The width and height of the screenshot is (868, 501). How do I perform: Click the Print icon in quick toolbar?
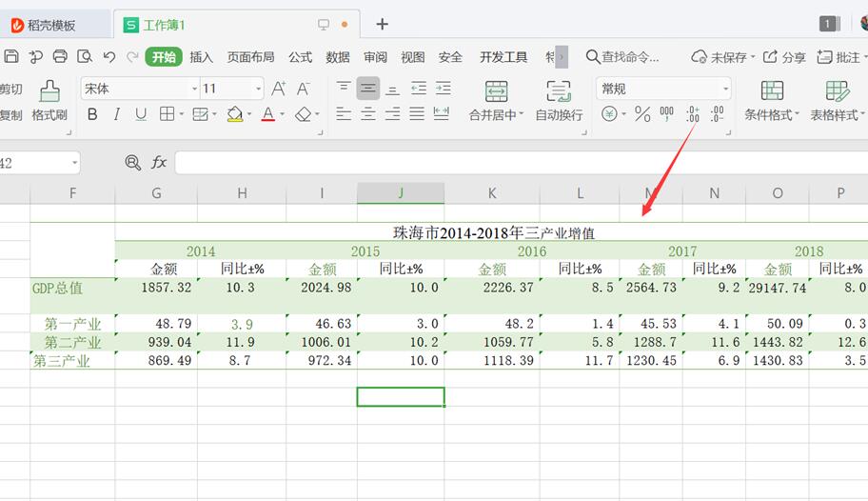[60, 56]
